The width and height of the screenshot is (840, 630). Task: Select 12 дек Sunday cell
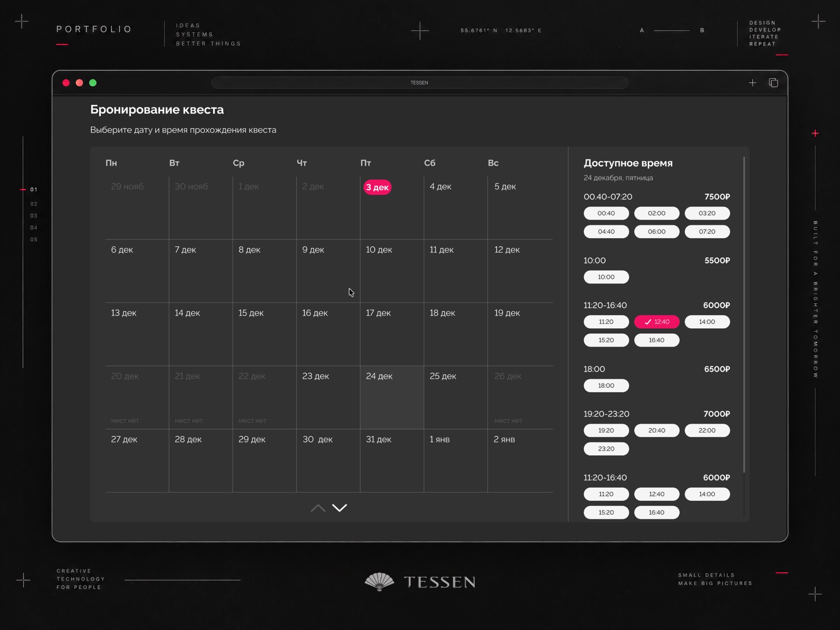520,271
